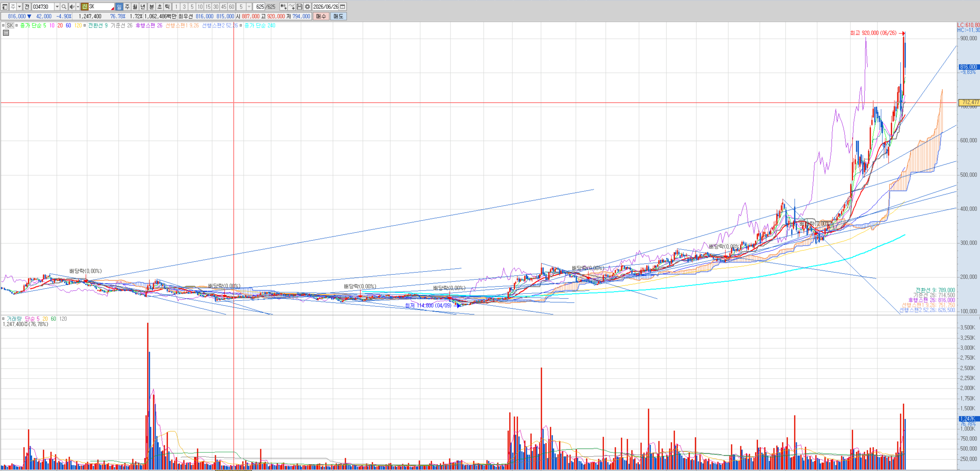Switch to the 초 second chart tab

click(159, 7)
